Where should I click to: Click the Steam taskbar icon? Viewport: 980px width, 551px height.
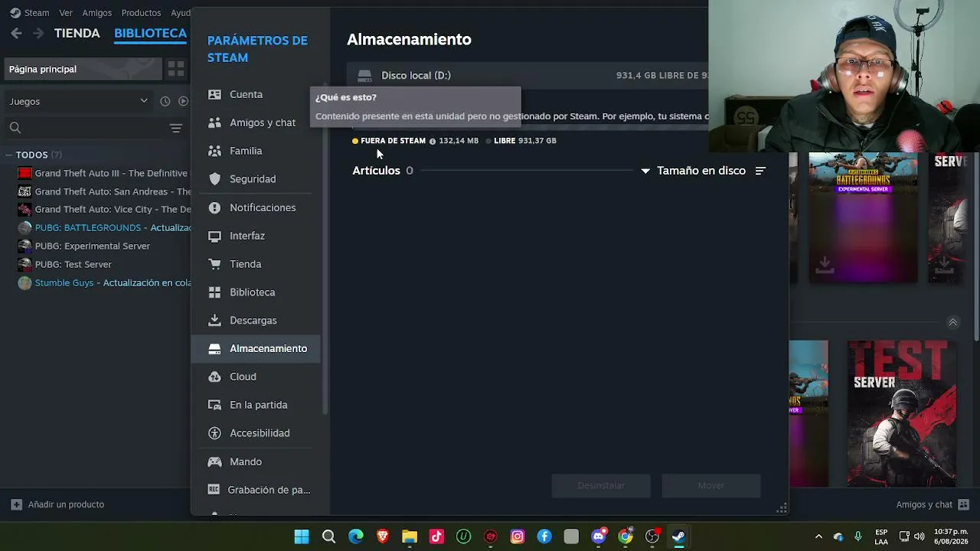[x=679, y=536]
